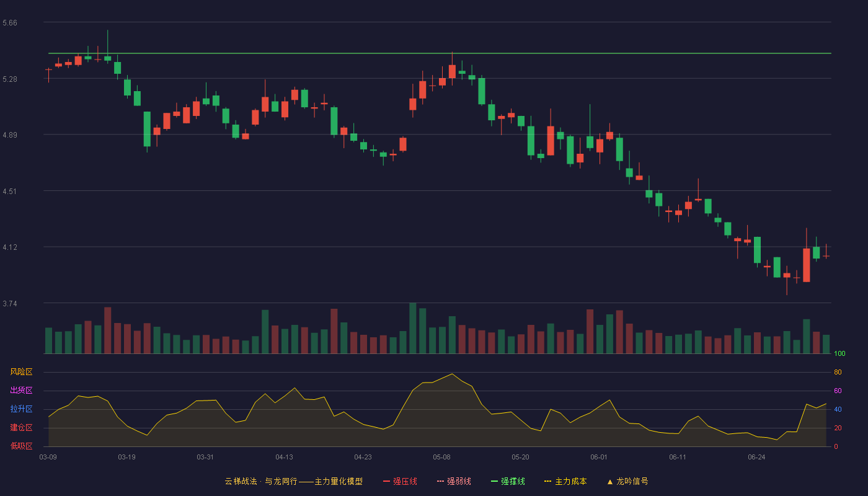This screenshot has width=868, height=496.
Task: Click the 龙吟信号 triangle legend icon
Action: click(609, 481)
